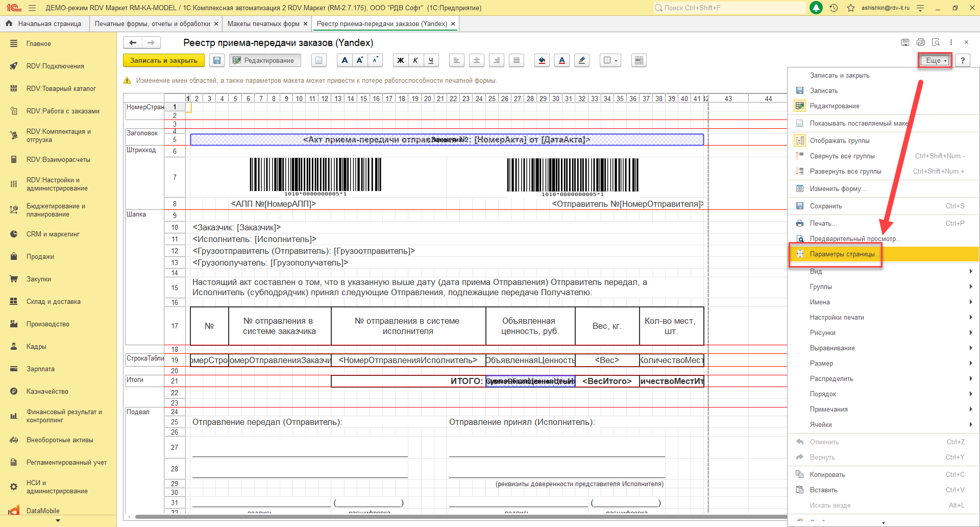The width and height of the screenshot is (980, 527).
Task: Open history with the clock icon
Action: click(x=834, y=8)
